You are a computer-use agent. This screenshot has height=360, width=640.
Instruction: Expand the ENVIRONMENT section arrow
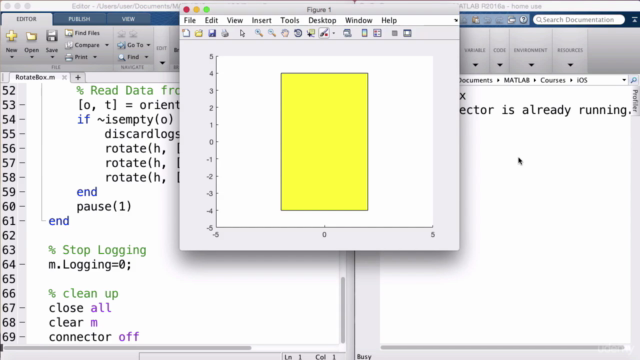[531, 65]
